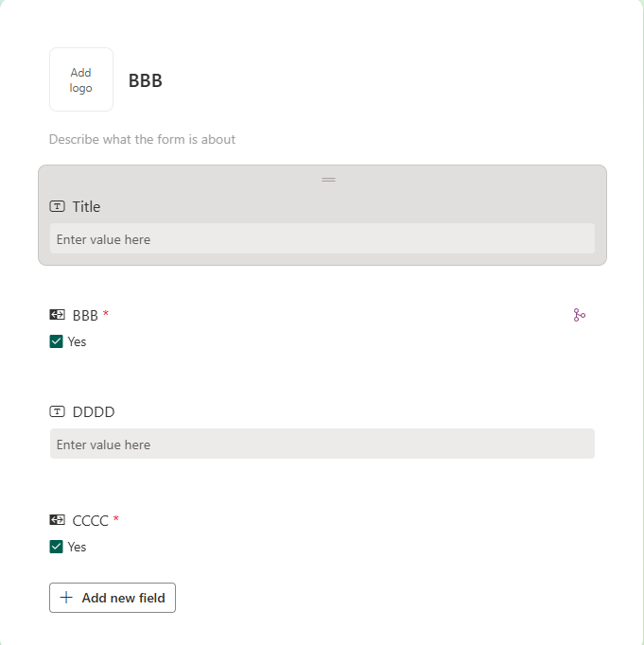The height and width of the screenshot is (645, 644).
Task: Uncheck the Yes checkbox under CCCC field
Action: tap(57, 547)
